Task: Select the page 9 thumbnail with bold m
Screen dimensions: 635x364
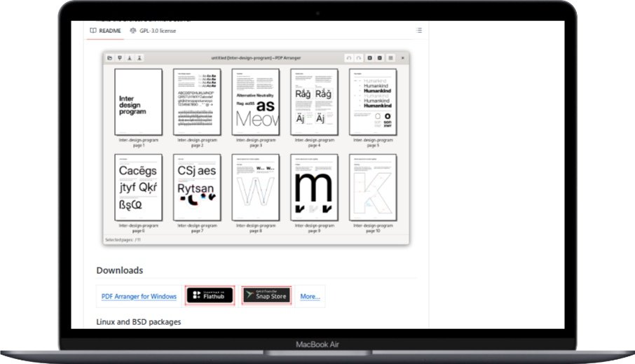Action: pyautogui.click(x=314, y=188)
